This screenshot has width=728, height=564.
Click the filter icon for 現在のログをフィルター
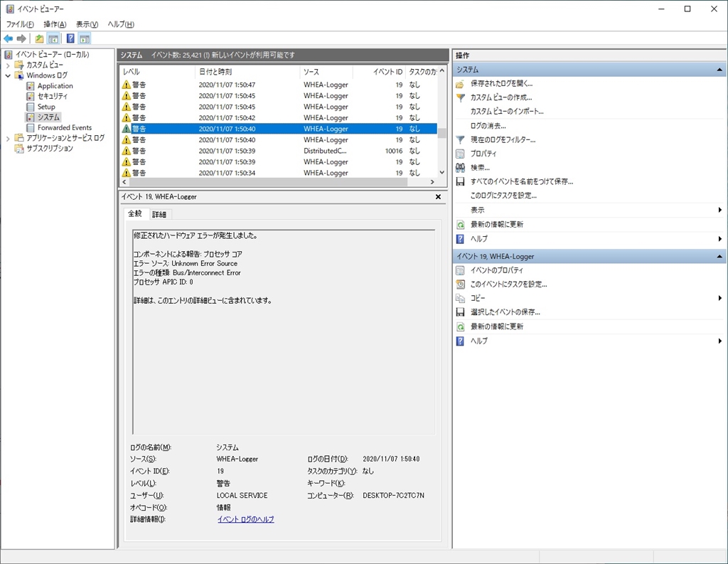click(460, 140)
